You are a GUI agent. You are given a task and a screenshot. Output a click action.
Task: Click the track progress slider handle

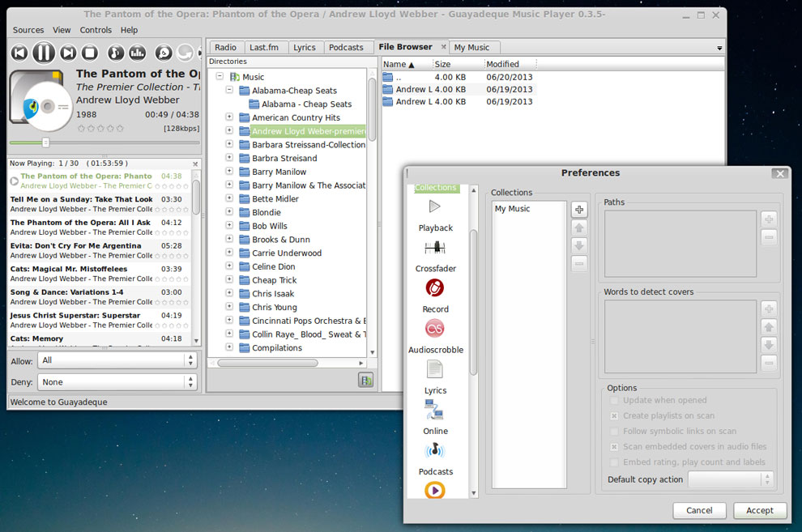tap(45, 143)
